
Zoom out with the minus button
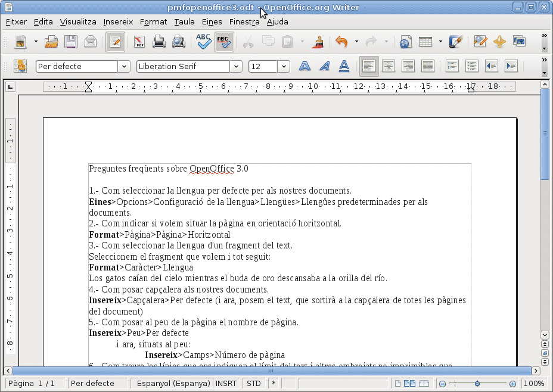click(442, 384)
